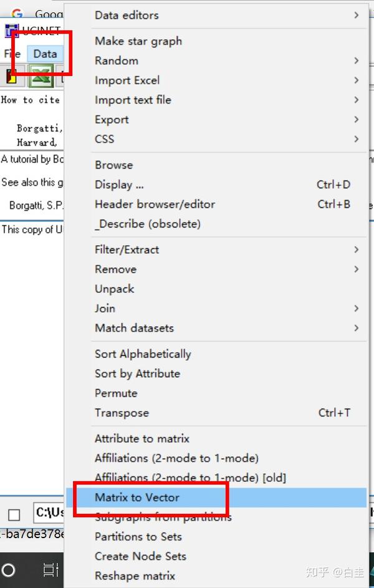
Task: Choose Sort Alphabetically entry
Action: pos(143,354)
